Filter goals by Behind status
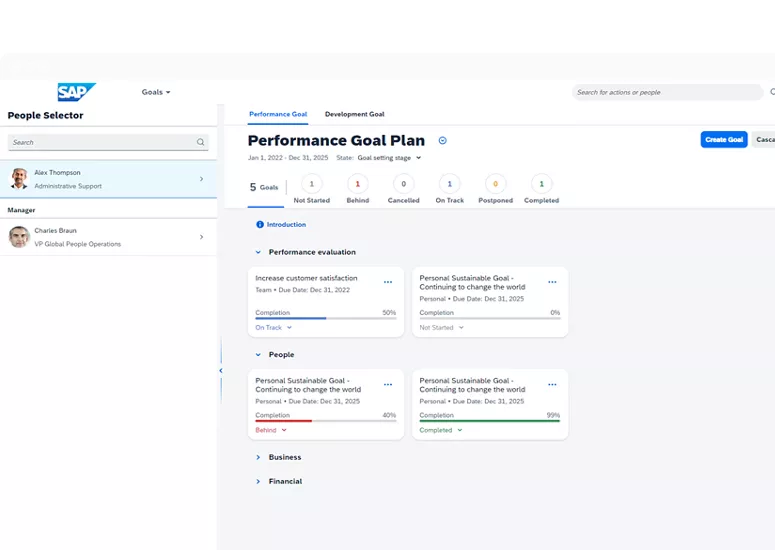Image resolution: width=775 pixels, height=550 pixels. (357, 184)
